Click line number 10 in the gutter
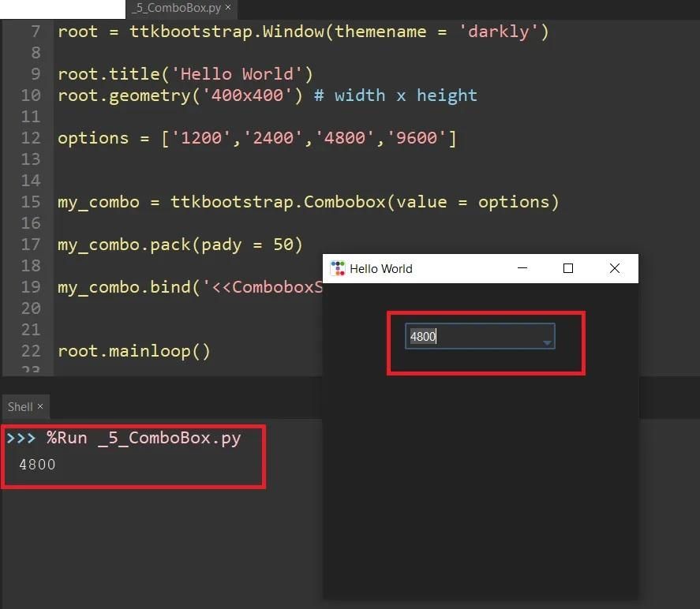700x609 pixels. [x=31, y=95]
